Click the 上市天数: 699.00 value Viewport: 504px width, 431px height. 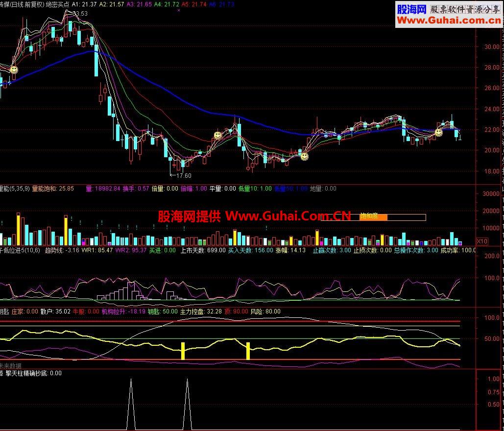(203, 250)
